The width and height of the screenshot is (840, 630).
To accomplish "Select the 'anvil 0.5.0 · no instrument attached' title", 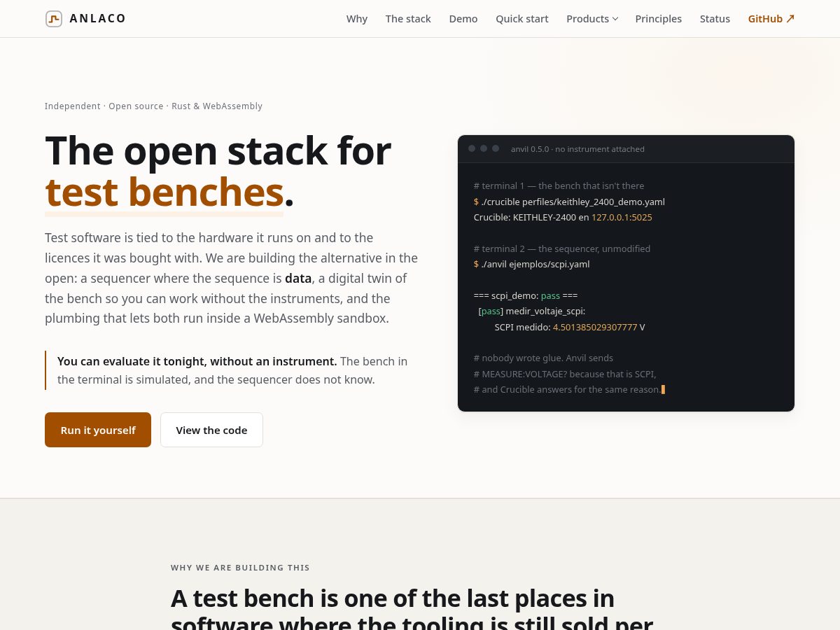I will coord(577,149).
